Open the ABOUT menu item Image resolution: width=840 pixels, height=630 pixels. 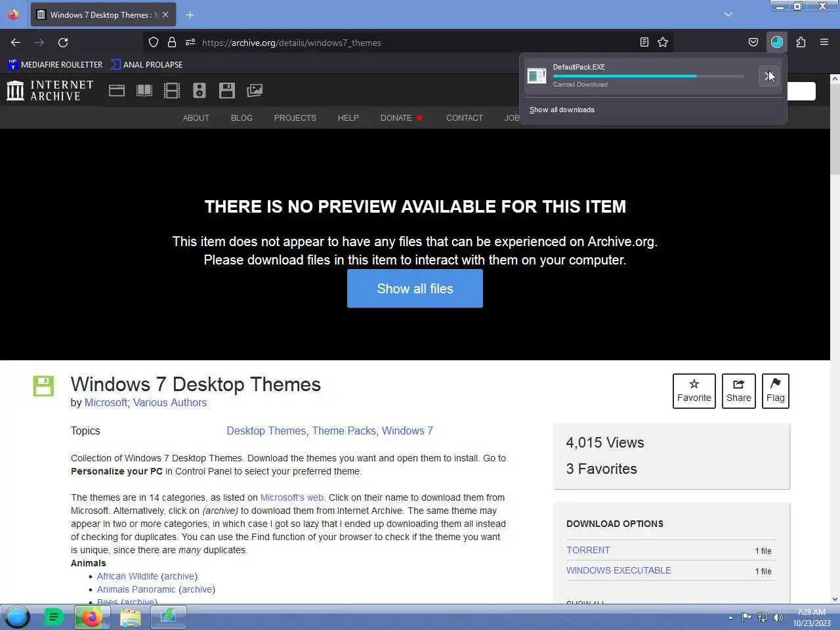click(196, 118)
